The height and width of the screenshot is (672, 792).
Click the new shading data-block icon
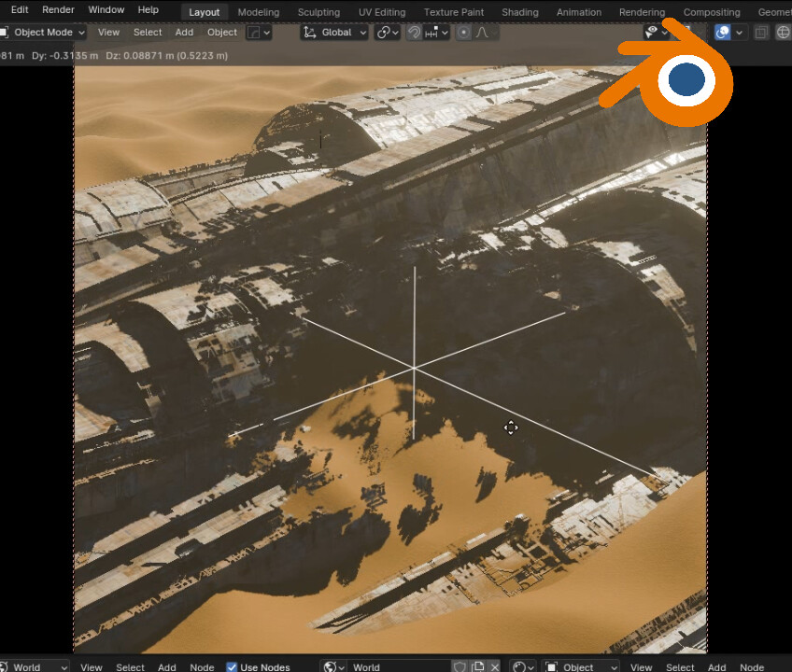point(477,665)
